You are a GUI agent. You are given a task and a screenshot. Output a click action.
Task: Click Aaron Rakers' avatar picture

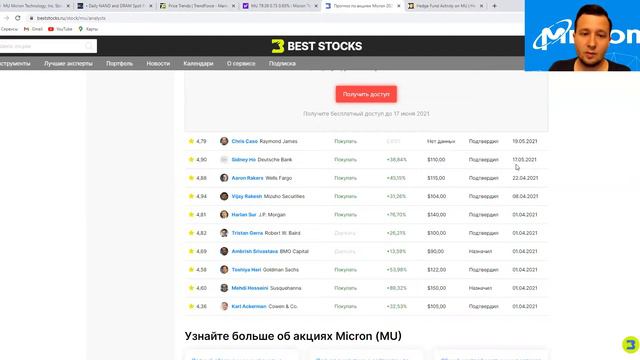pos(224,178)
